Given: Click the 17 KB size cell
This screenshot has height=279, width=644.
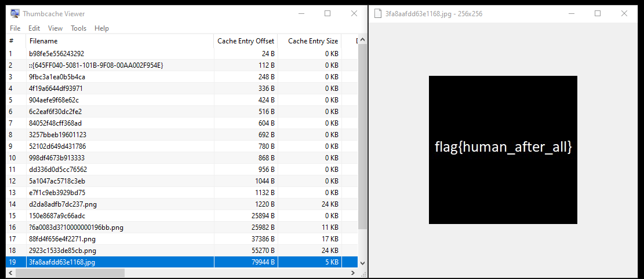Looking at the screenshot, I should pyautogui.click(x=310, y=239).
